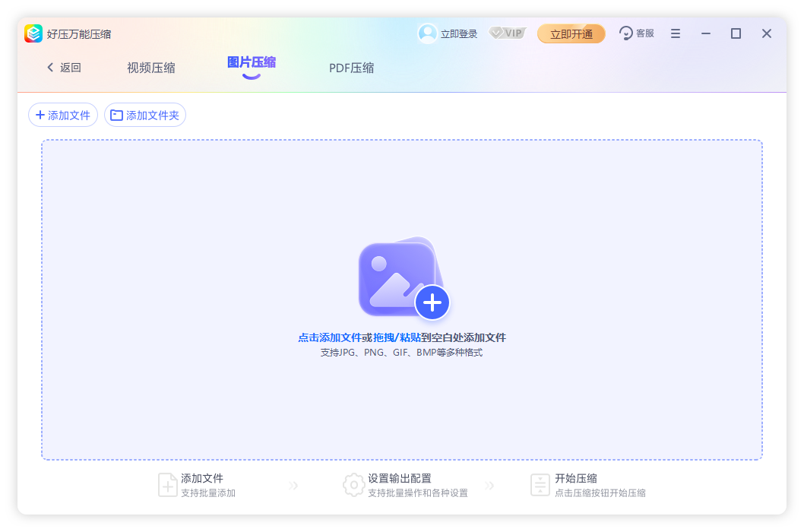Open the 客服 customer service icon
804x532 pixels.
(625, 33)
